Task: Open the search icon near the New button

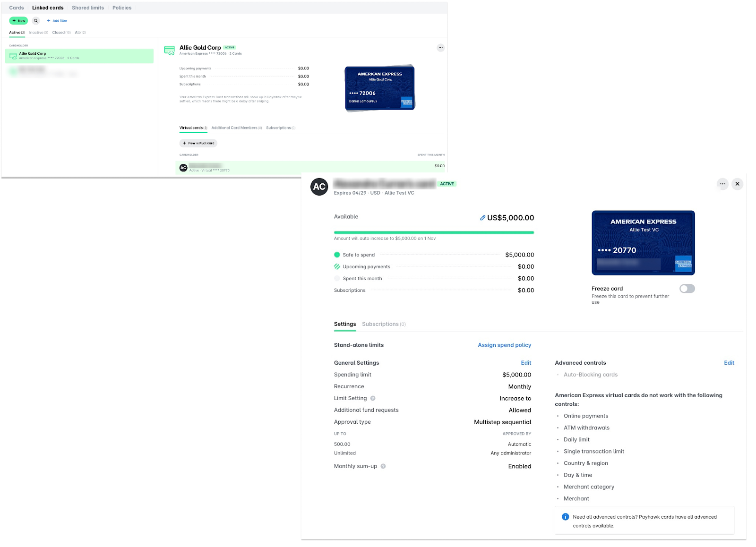Action: click(x=35, y=20)
